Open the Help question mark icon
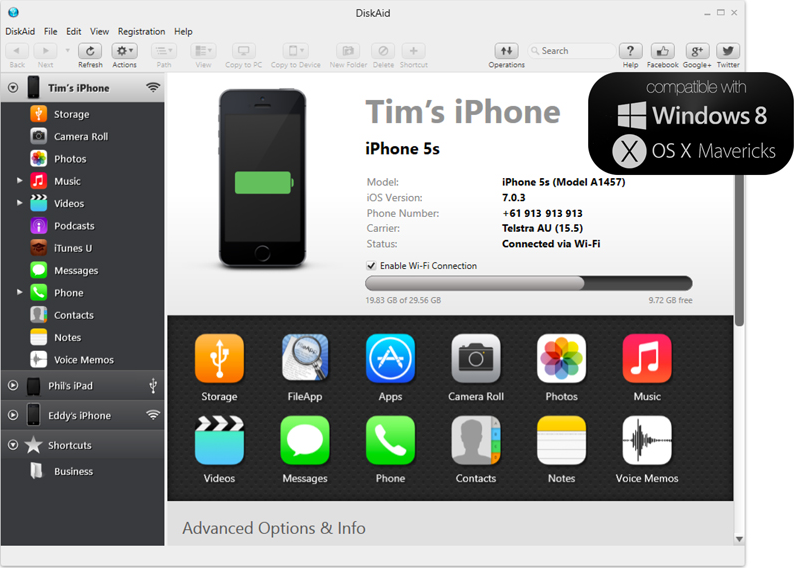The width and height of the screenshot is (795, 568). pyautogui.click(x=630, y=51)
